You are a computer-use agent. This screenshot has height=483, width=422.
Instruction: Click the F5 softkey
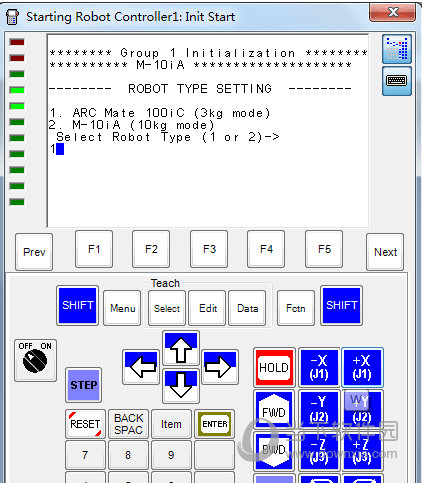[324, 249]
